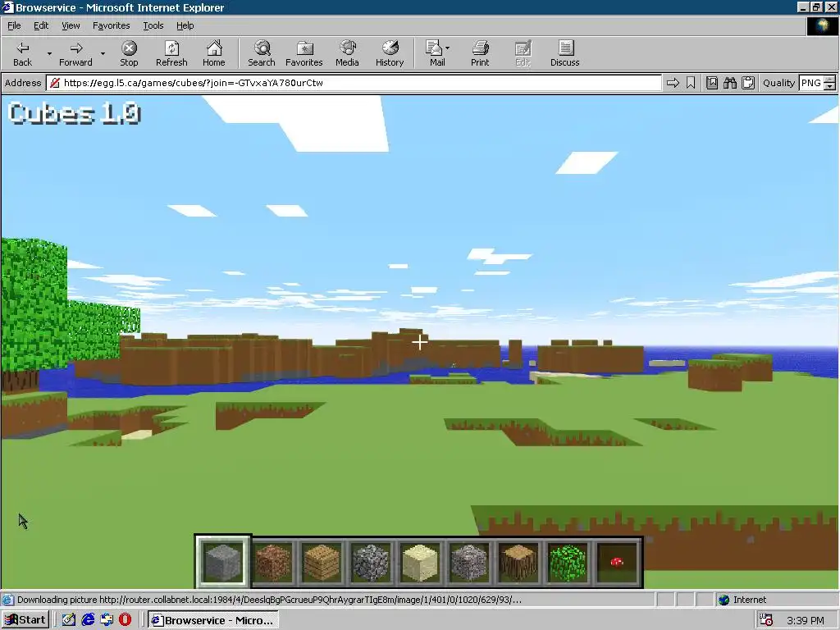Click the Downloading picture status text
The image size is (840, 630).
pos(269,600)
